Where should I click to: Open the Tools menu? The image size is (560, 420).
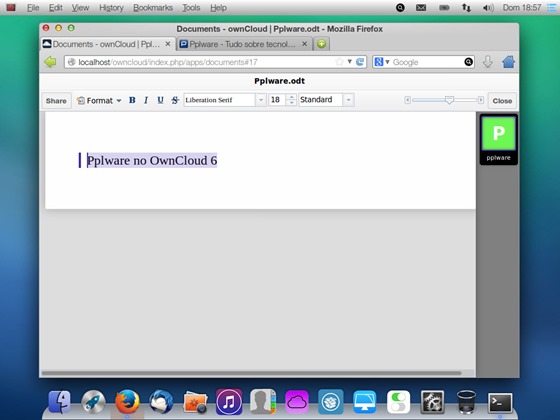coord(191,8)
